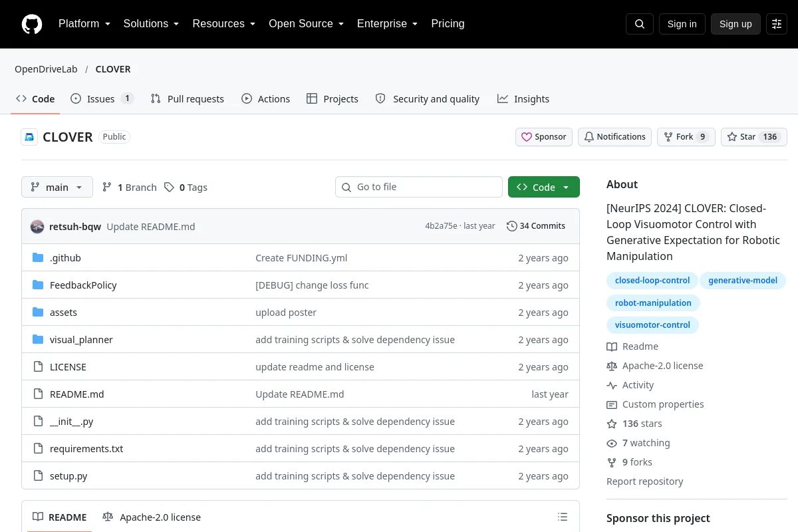
Task: Open the appearance settings slider icon
Action: [x=777, y=24]
